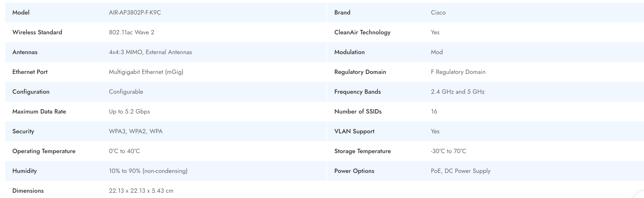Select the humidity 10% to 90% value
This screenshot has height=198, width=644.
pos(148,171)
